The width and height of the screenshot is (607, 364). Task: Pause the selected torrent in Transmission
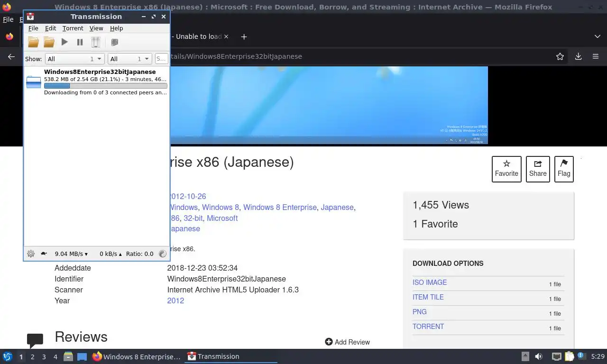(x=80, y=42)
